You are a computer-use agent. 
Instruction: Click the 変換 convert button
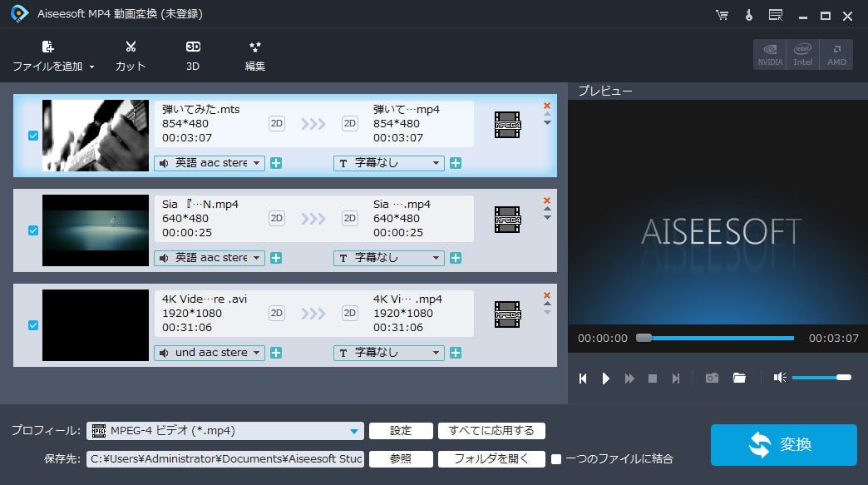point(784,444)
